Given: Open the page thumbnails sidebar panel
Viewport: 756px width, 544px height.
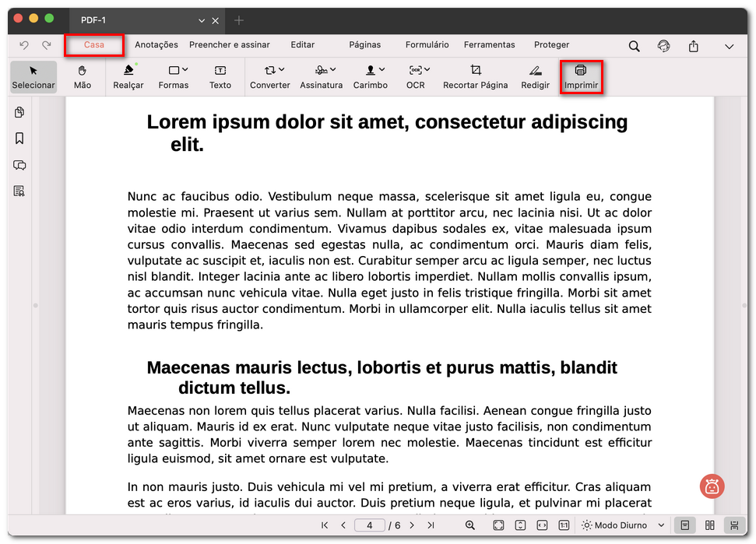Looking at the screenshot, I should tap(19, 112).
